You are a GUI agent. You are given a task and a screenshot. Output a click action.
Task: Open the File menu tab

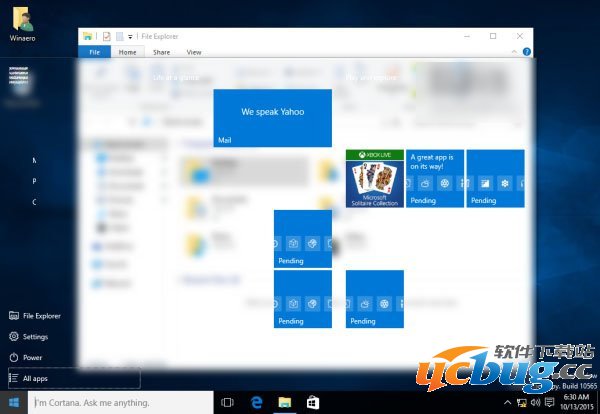[x=94, y=52]
